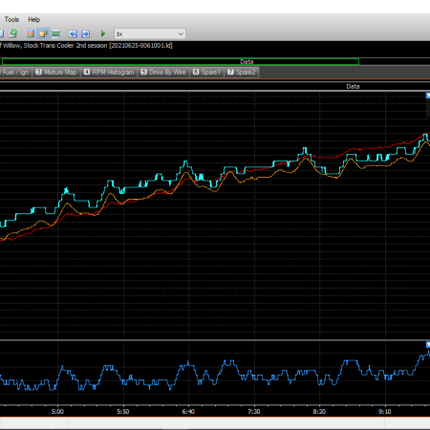Screen dimensions: 430x430
Task: Click the 5:50 time axis label
Action: 123,412
